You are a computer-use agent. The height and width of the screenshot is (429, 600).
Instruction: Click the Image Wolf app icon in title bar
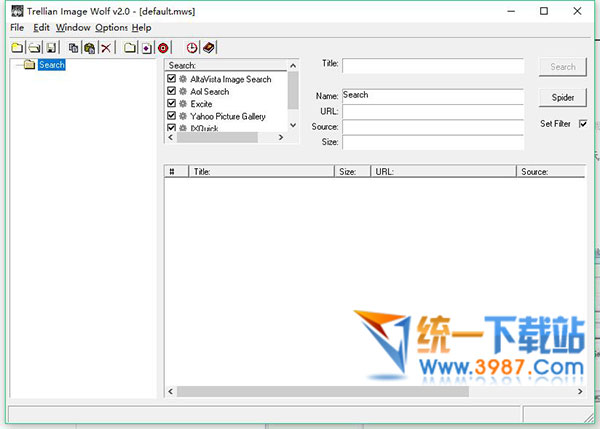(x=17, y=11)
